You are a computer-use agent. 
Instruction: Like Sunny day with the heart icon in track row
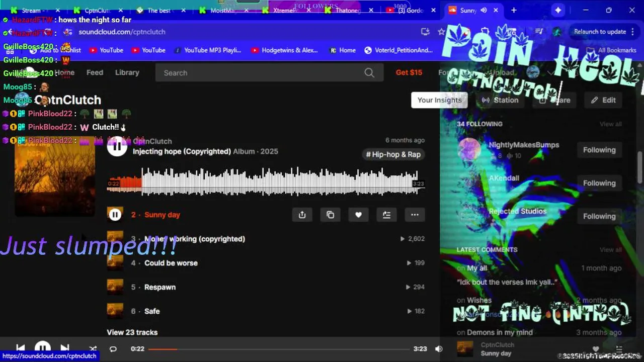pos(358,215)
